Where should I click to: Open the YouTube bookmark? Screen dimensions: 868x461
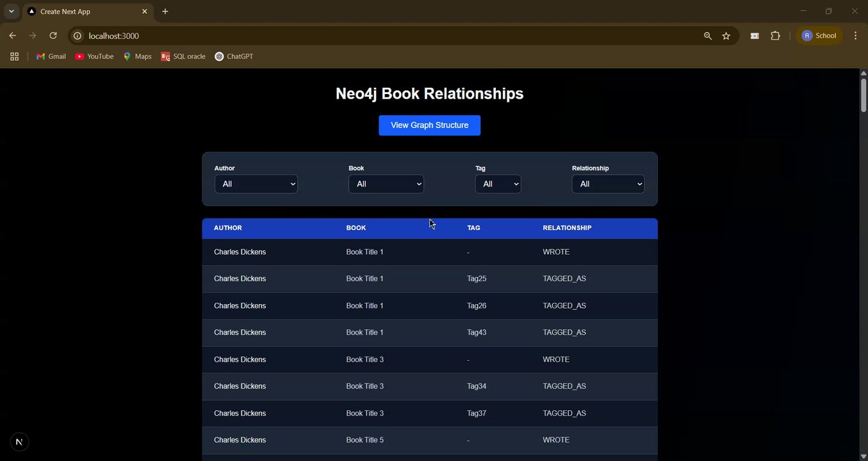click(x=94, y=56)
